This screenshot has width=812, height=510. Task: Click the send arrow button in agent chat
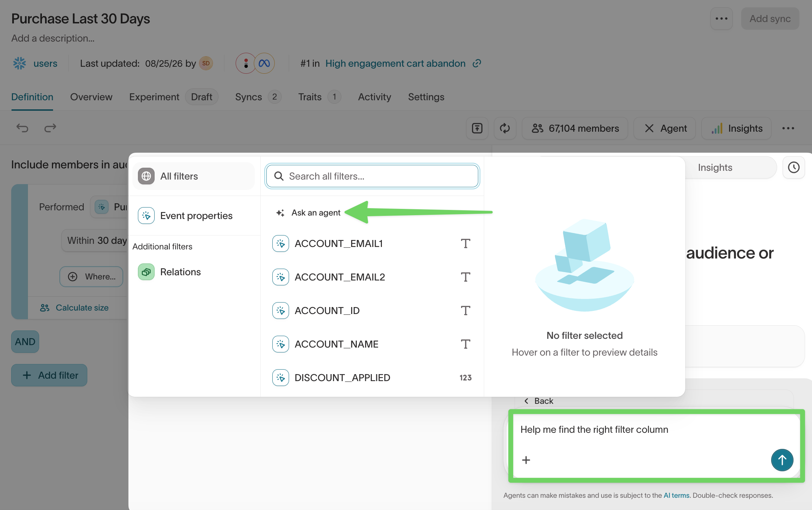point(782,460)
